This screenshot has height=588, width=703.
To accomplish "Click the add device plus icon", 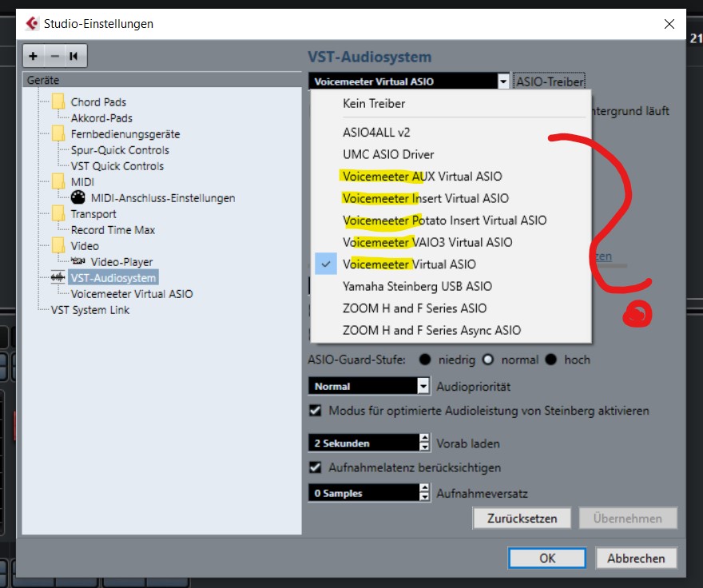I will [34, 56].
